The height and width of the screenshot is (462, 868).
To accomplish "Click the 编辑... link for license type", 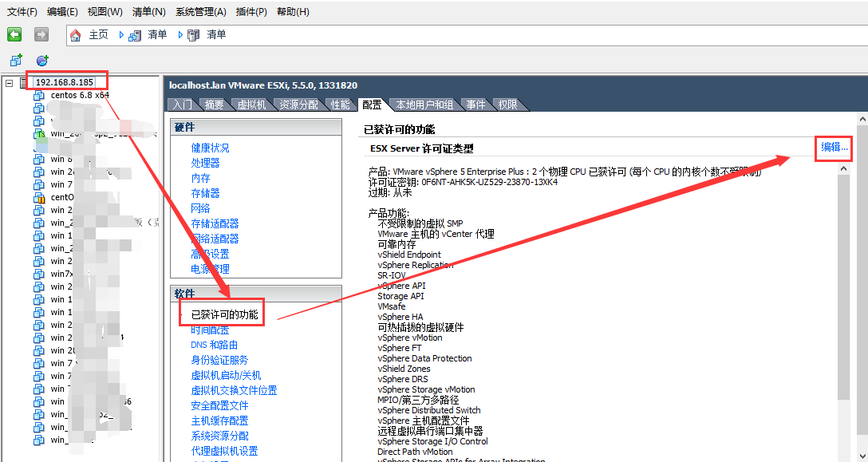I will [834, 147].
